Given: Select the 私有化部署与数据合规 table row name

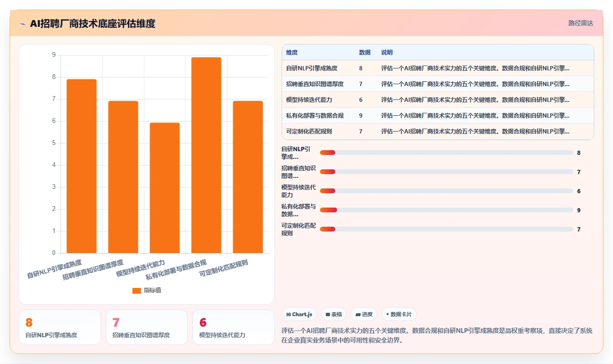Looking at the screenshot, I should [x=315, y=116].
